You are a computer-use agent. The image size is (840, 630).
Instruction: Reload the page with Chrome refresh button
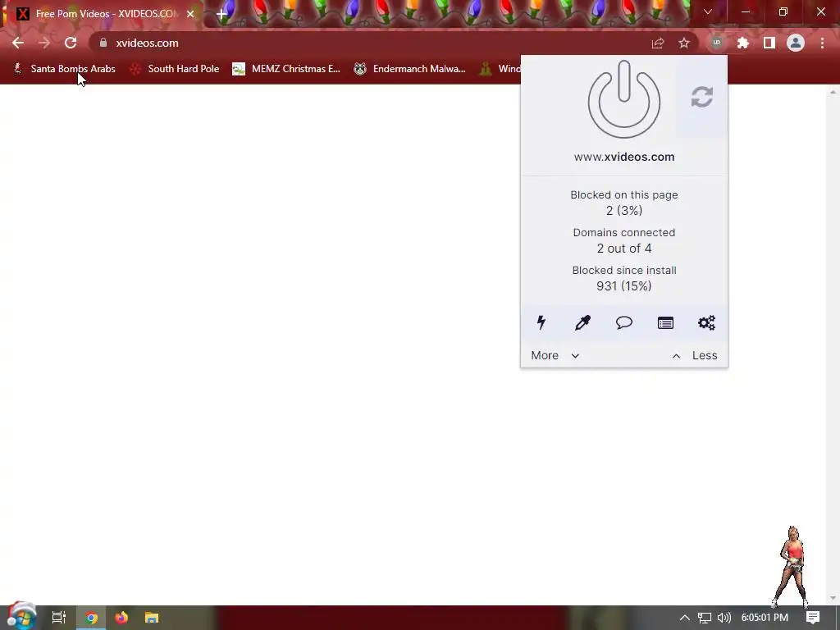(x=71, y=43)
